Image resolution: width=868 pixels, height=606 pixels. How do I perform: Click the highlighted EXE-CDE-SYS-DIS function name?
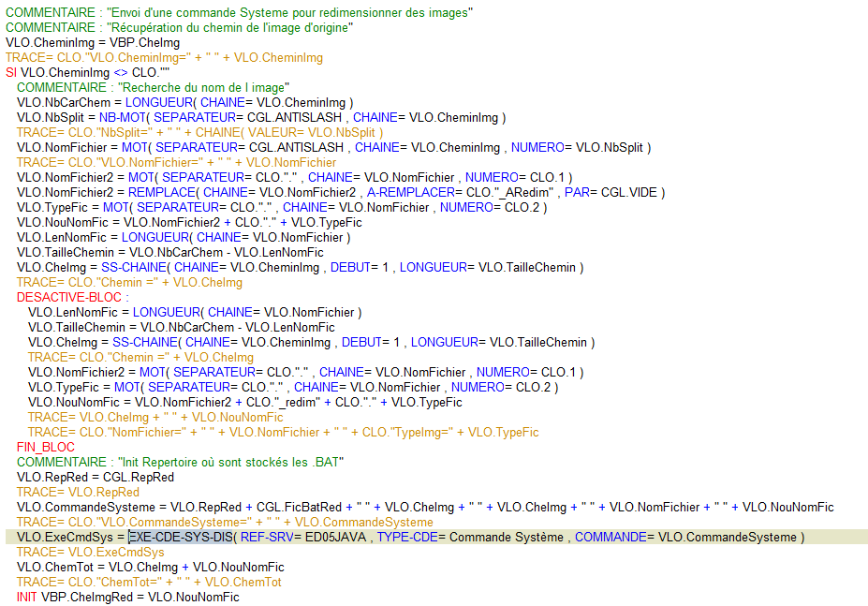pyautogui.click(x=183, y=538)
